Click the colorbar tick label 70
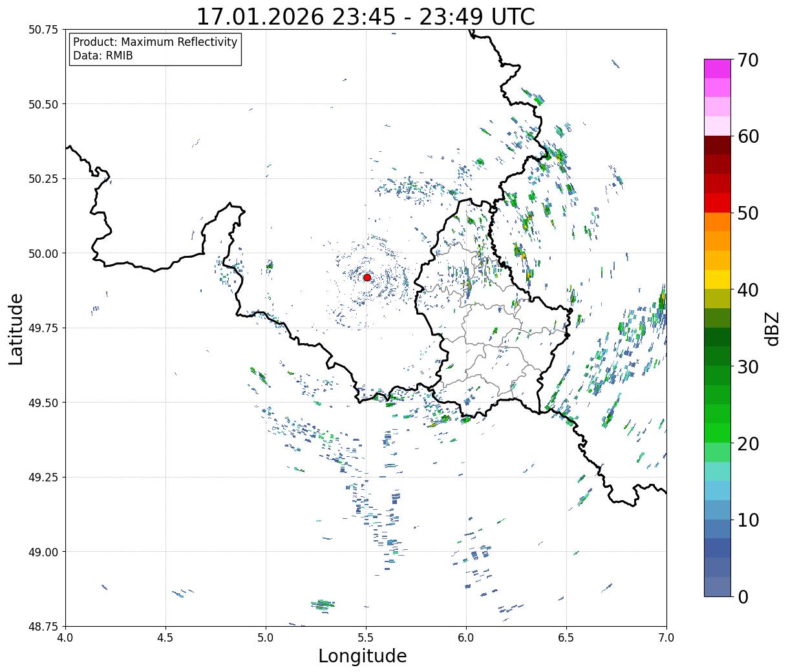This screenshot has height=672, width=788. click(x=748, y=60)
